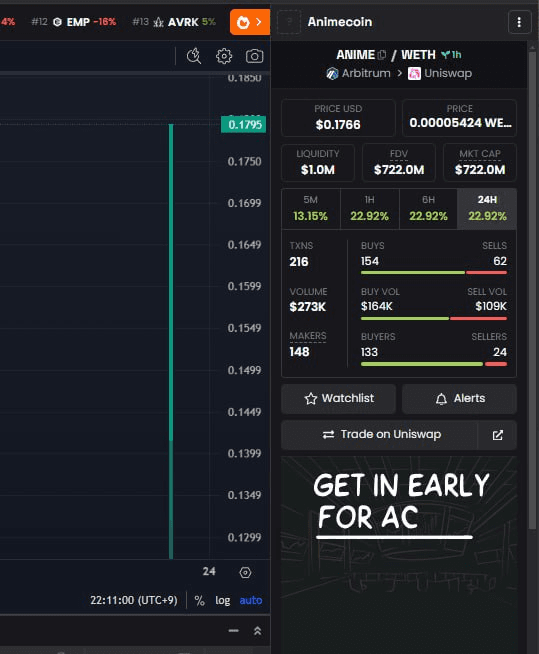Switch to the 6H timeframe tab
The width and height of the screenshot is (539, 654).
pos(428,209)
